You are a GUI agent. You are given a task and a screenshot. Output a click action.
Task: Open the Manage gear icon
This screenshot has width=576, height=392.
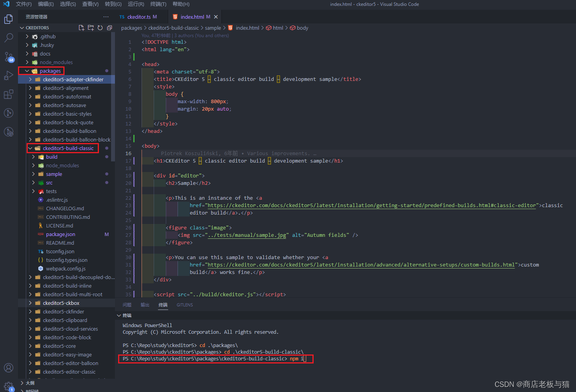click(x=9, y=387)
